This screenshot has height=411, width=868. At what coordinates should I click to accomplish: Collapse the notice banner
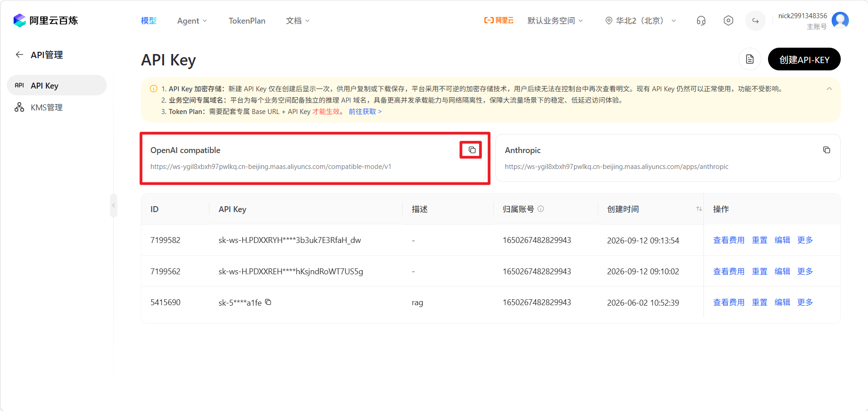[x=829, y=89]
